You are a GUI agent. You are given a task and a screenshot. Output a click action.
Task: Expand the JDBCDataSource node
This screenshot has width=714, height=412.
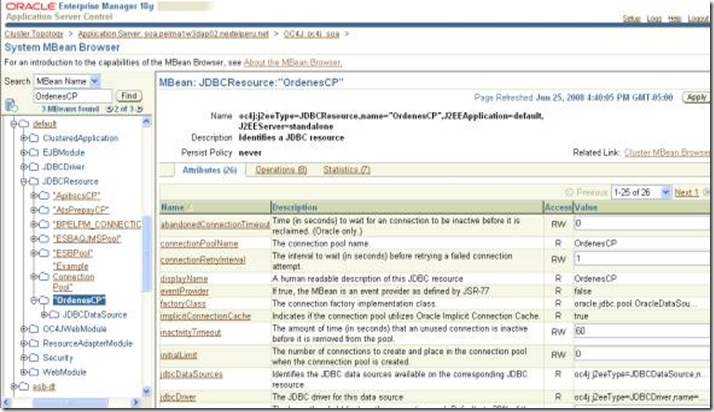click(x=44, y=315)
